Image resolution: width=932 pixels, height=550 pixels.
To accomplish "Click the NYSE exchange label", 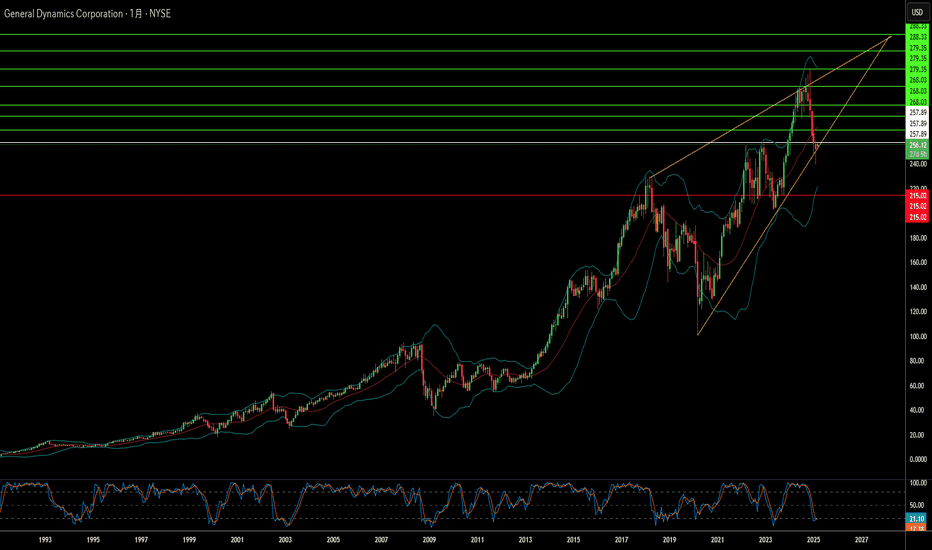I will click(x=160, y=13).
